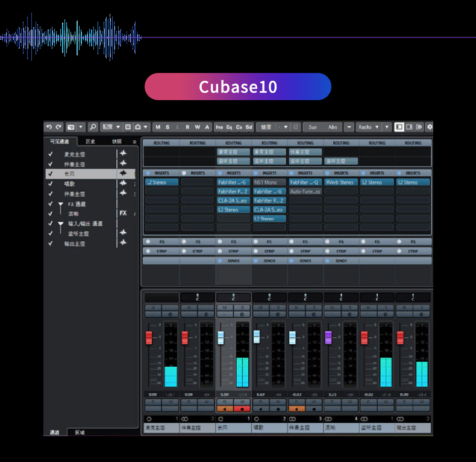
Task: Open the small dropdown arrow right of Racks
Action: [387, 127]
